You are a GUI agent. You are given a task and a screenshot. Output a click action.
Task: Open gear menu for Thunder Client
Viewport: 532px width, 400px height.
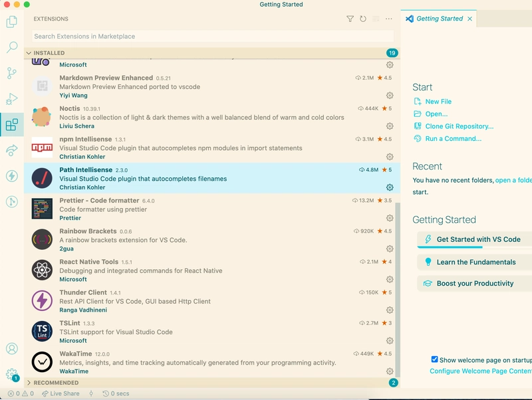point(390,310)
